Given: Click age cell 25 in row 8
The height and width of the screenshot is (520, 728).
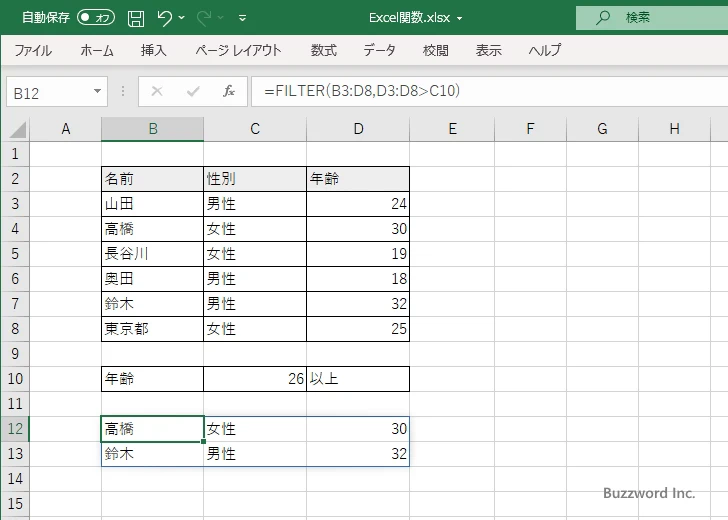Looking at the screenshot, I should 358,329.
